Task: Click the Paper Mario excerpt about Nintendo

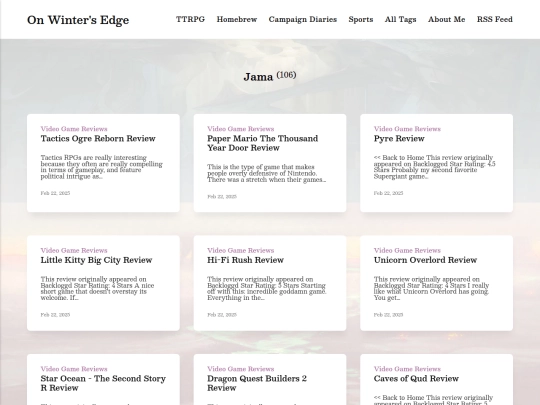Action: click(x=267, y=174)
